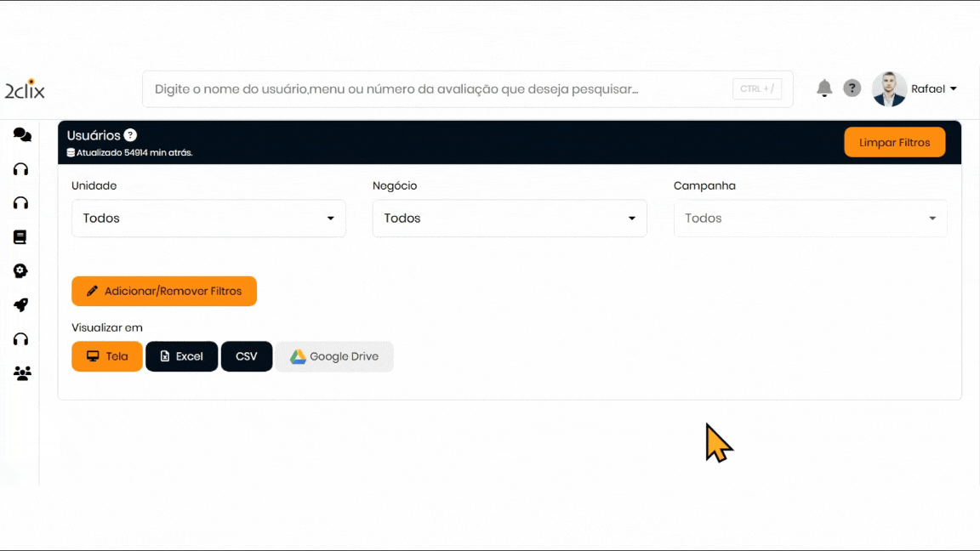Open the chat bubbles sidebar icon
This screenshot has width=980, height=551.
(x=22, y=135)
